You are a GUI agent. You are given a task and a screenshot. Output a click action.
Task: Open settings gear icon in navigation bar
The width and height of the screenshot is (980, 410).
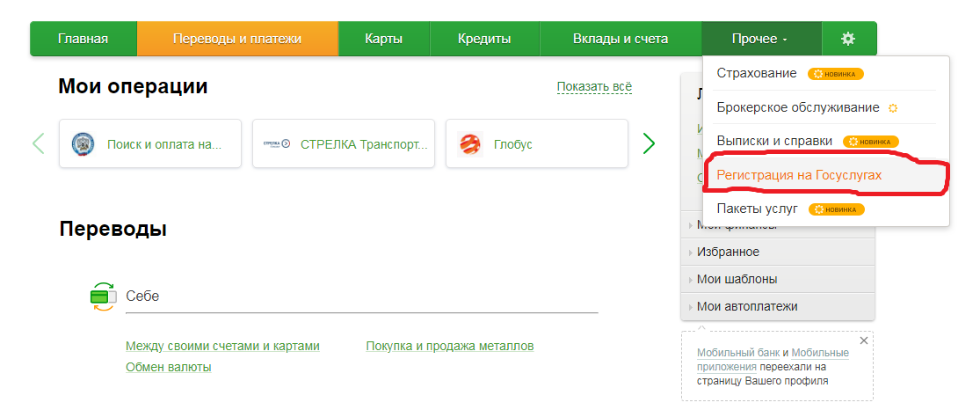click(x=847, y=39)
